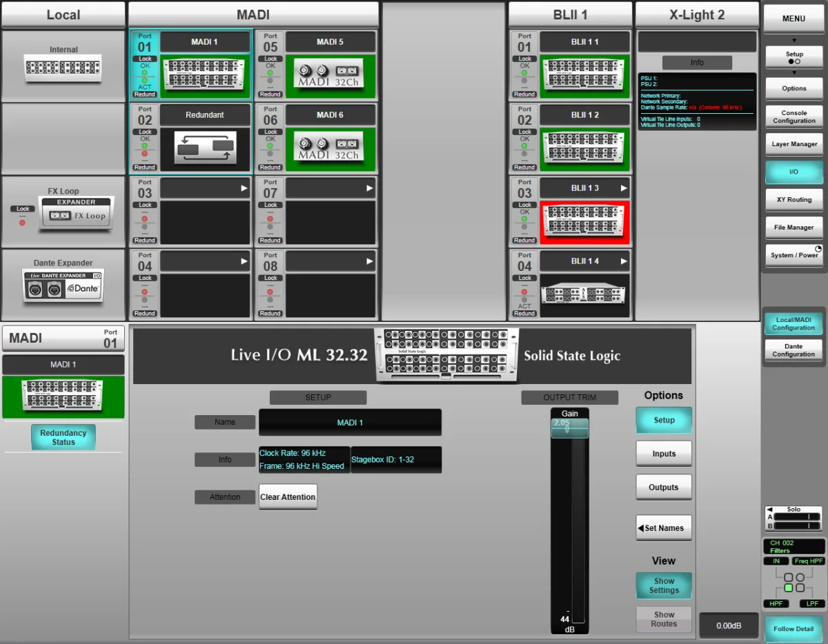Viewport: 828px width, 644px height.
Task: Toggle the LPF filter button
Action: click(x=812, y=604)
